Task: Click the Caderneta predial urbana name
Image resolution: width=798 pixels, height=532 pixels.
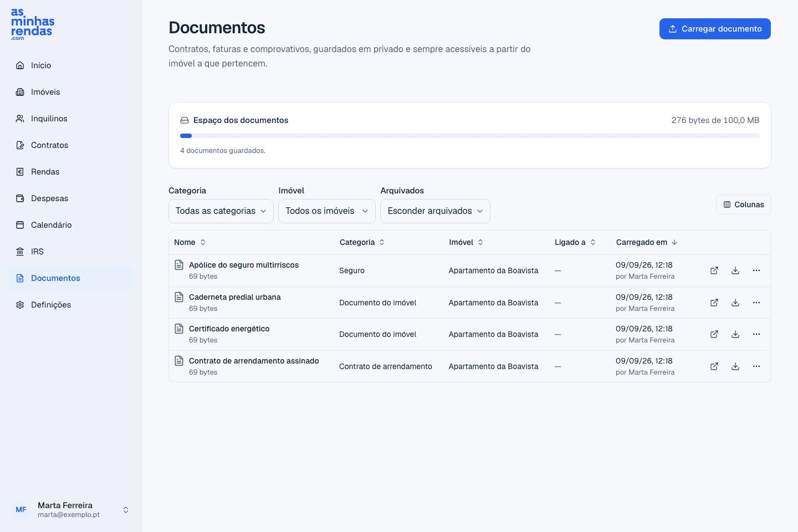Action: [235, 297]
